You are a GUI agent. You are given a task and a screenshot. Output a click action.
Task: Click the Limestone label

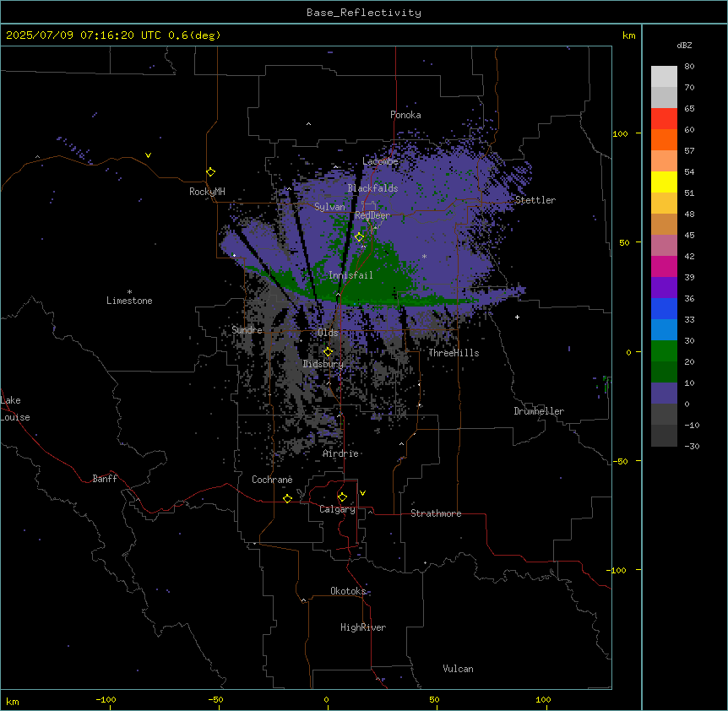pos(129,301)
